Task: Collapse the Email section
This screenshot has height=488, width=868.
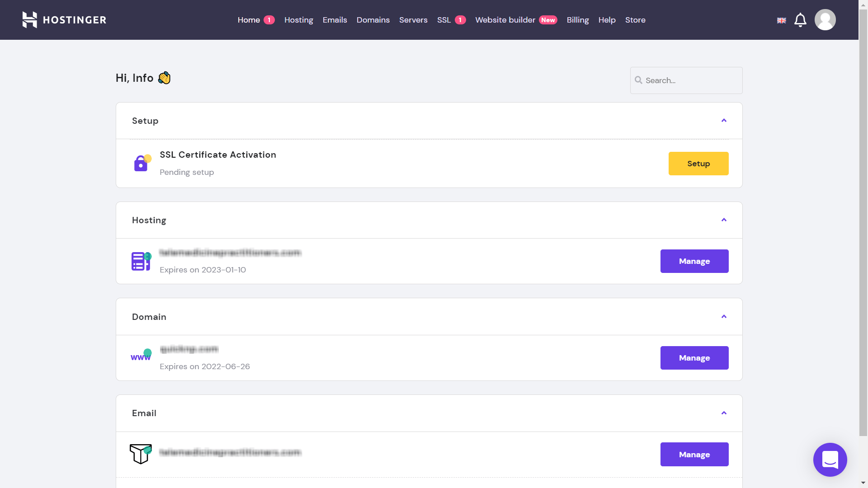Action: [724, 413]
